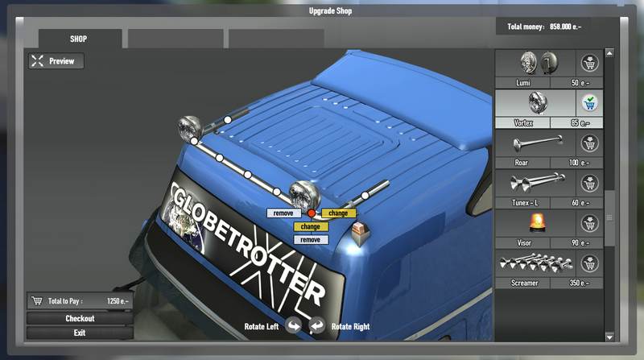Toggle the checked Vortex cart selection
Image resolution: width=644 pixels, height=360 pixels.
589,103
